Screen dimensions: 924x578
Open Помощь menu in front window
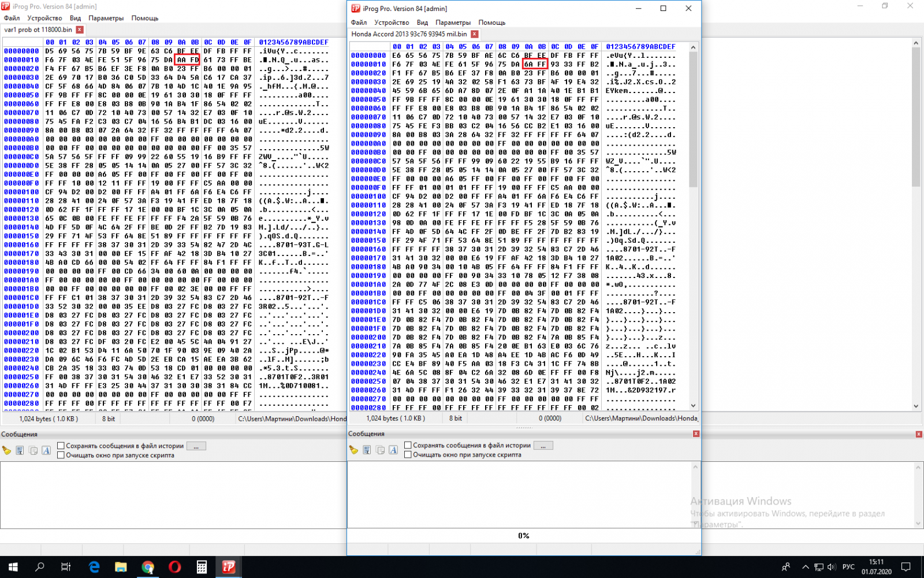(x=491, y=23)
